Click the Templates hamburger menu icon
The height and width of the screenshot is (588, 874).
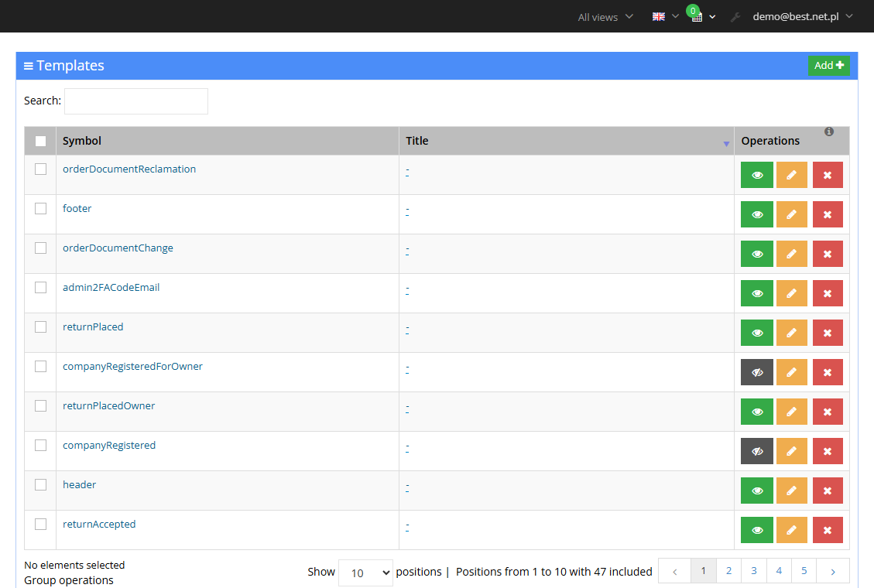pos(29,66)
